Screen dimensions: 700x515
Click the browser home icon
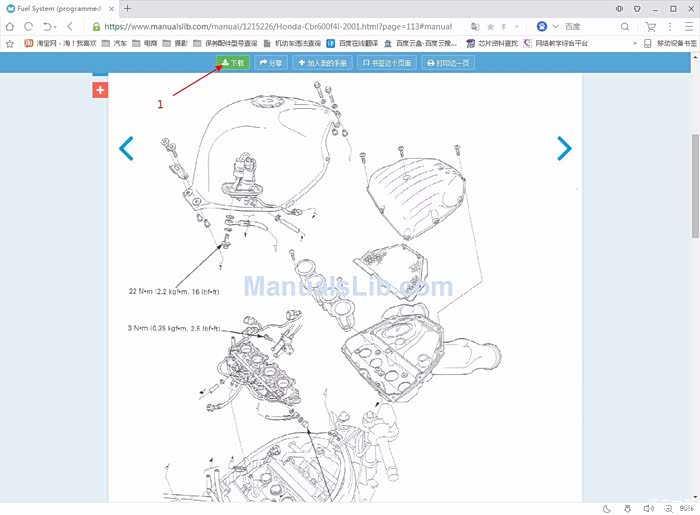pos(10,27)
